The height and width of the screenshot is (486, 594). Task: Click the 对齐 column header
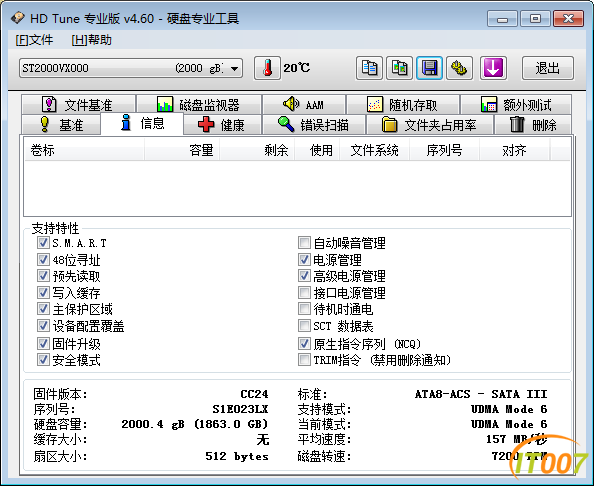tap(514, 150)
